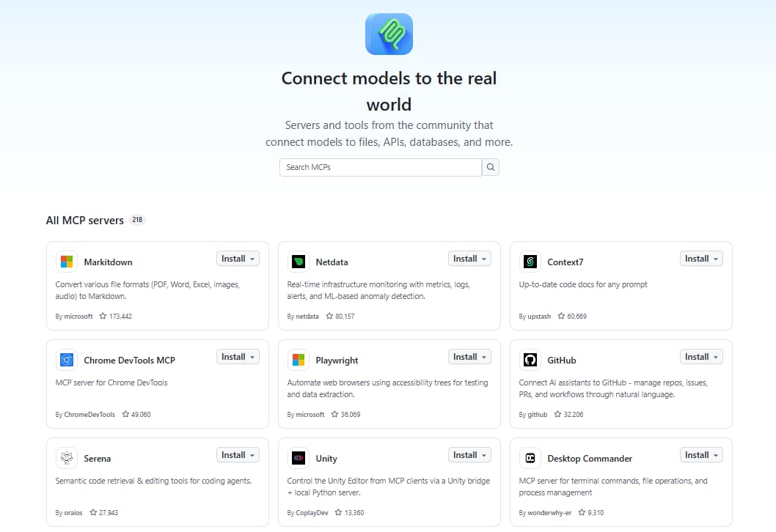776x532 pixels.
Task: Open the Netdata server title
Action: pos(332,262)
